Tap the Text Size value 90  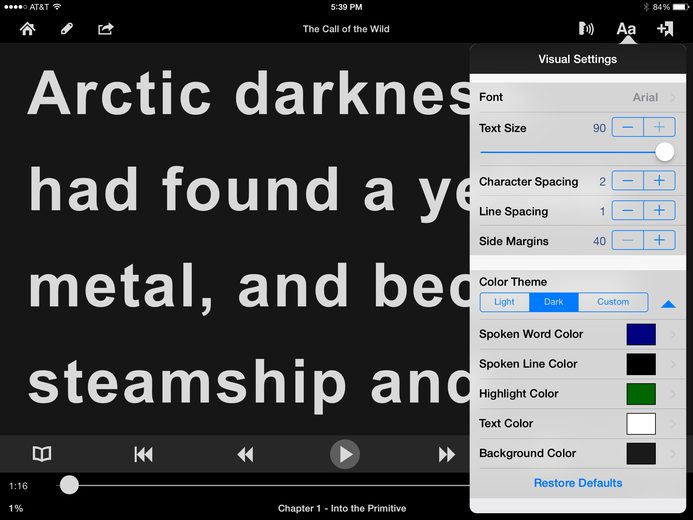click(599, 128)
